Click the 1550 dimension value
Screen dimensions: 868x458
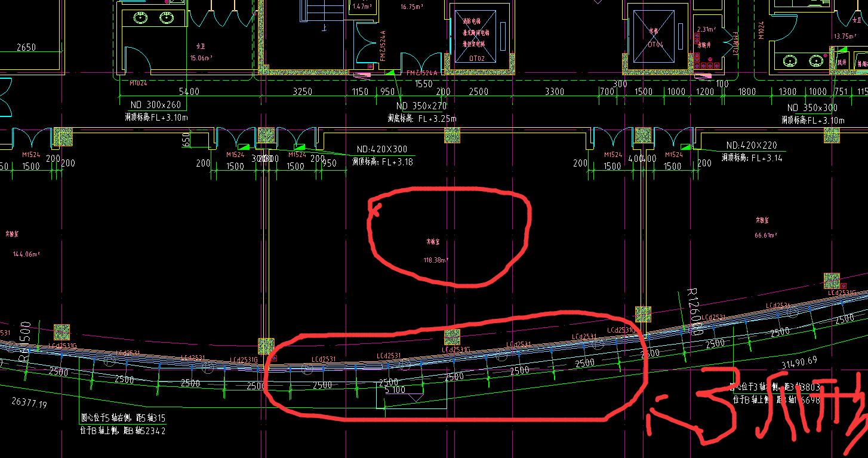pos(423,84)
